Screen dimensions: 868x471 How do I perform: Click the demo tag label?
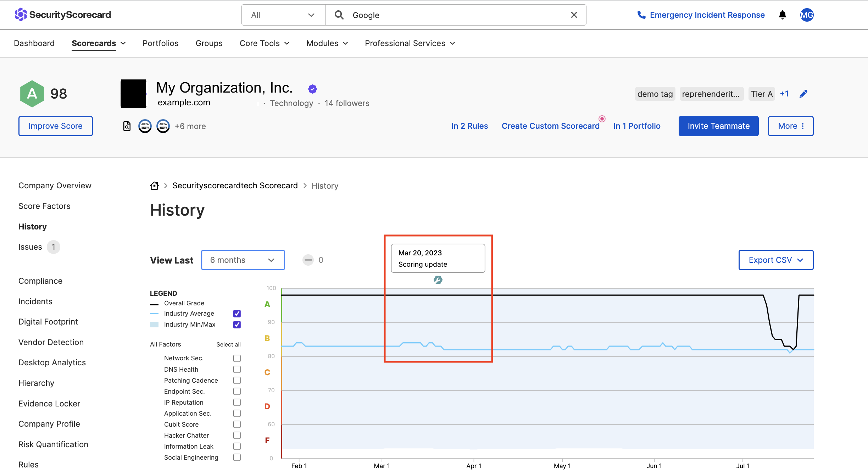pyautogui.click(x=655, y=94)
